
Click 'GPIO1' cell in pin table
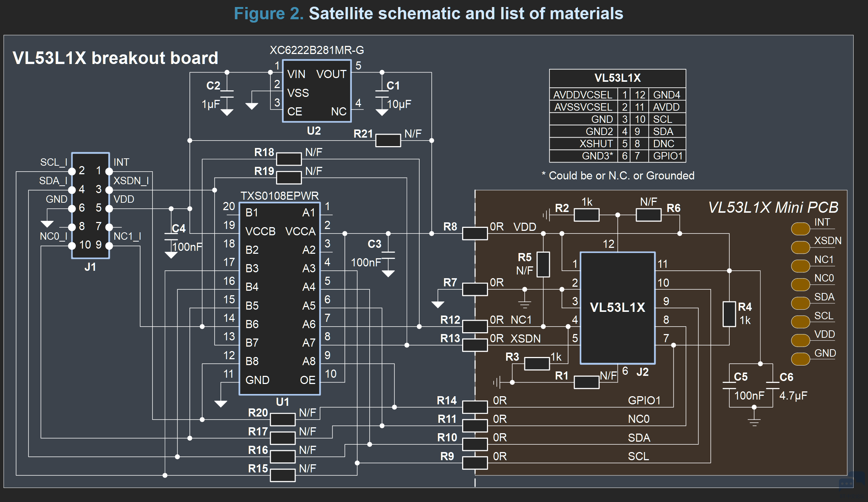coord(667,156)
